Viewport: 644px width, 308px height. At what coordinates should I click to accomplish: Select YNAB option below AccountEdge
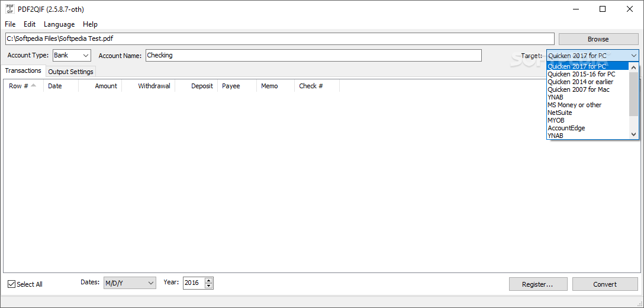click(588, 135)
